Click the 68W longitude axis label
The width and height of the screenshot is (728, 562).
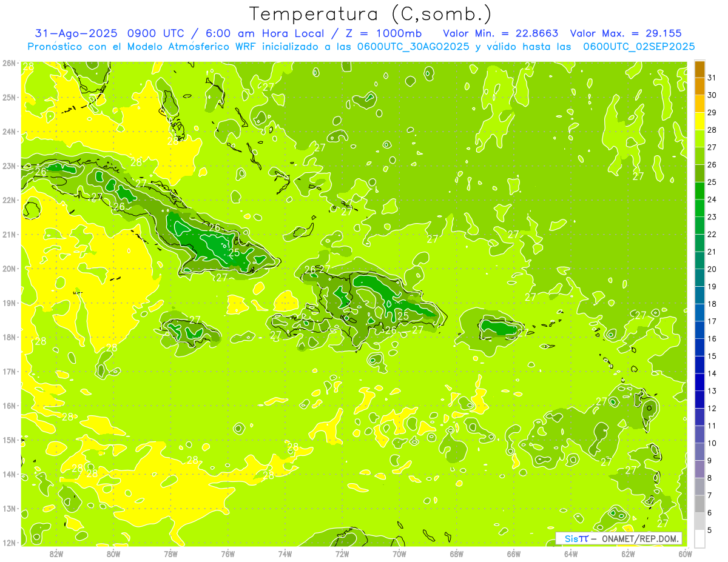[456, 554]
